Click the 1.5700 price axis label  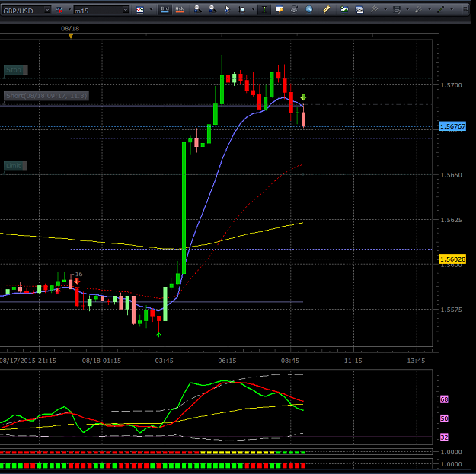click(452, 85)
